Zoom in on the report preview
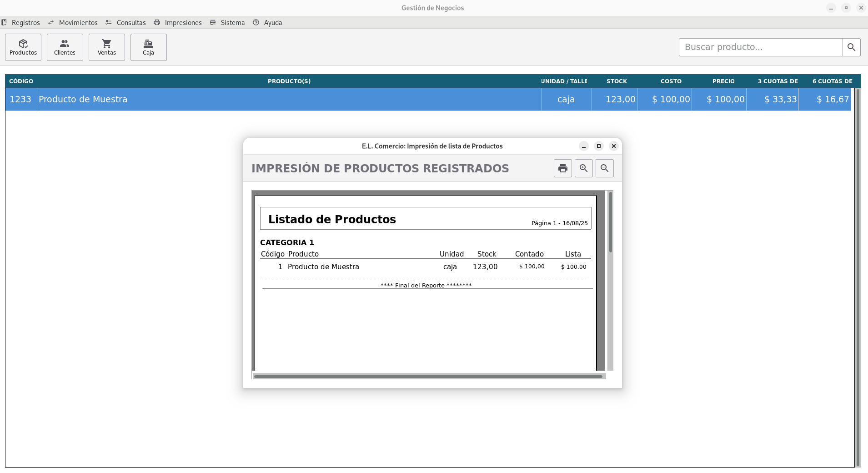Screen dimensions: 868x473 (x=583, y=168)
